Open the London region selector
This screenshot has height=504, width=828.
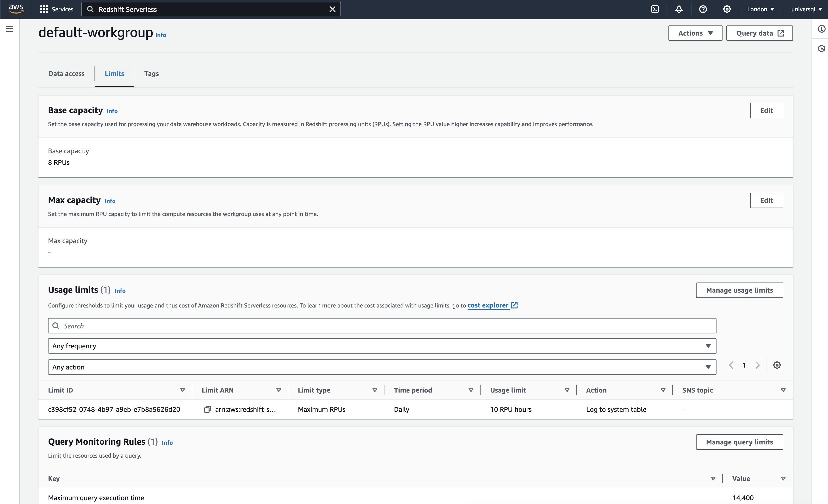pyautogui.click(x=760, y=9)
